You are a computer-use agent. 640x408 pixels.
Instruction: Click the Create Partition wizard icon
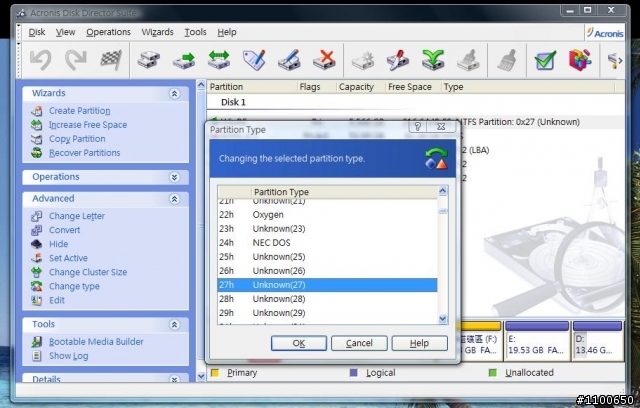[x=37, y=111]
